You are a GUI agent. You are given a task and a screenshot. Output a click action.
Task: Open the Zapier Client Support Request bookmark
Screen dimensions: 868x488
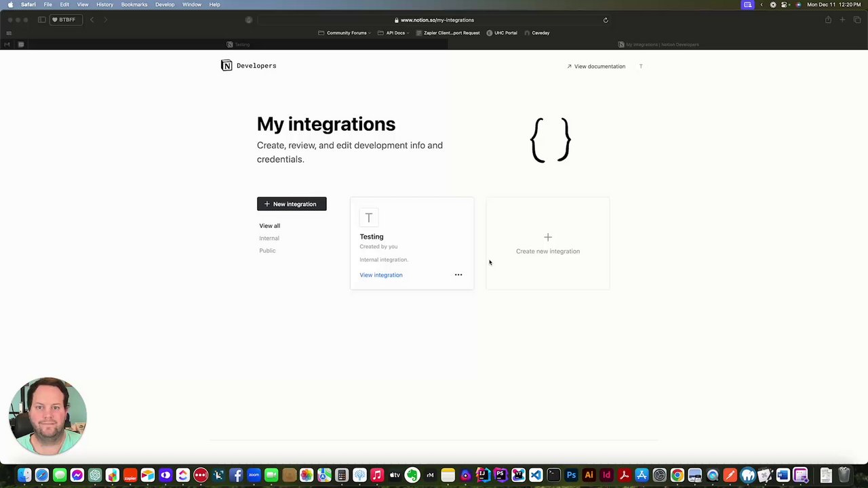click(448, 33)
